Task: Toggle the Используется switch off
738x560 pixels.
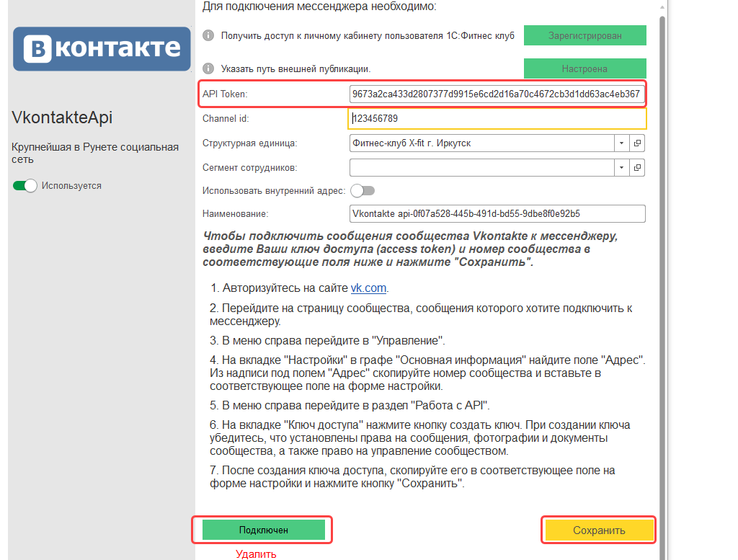Action: click(x=25, y=186)
